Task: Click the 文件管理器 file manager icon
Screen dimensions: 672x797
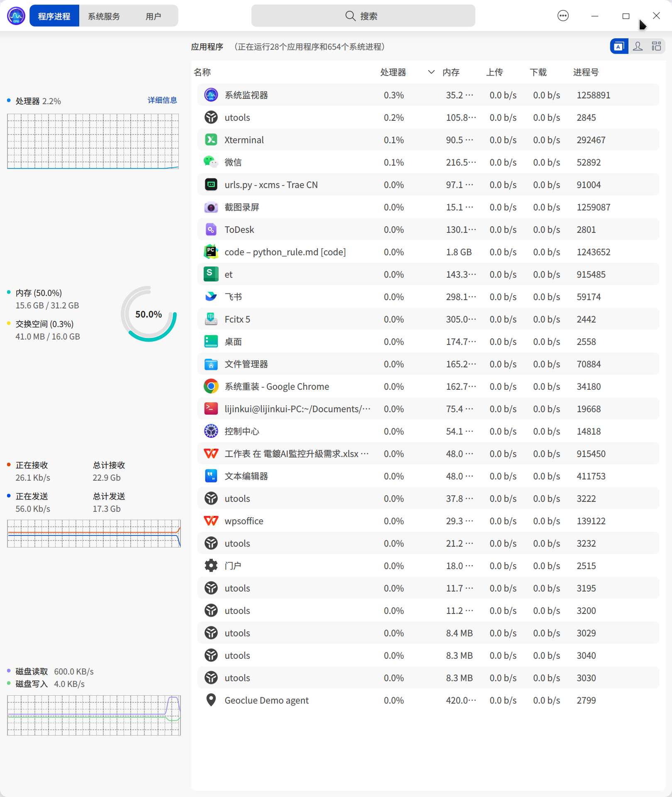Action: tap(211, 364)
